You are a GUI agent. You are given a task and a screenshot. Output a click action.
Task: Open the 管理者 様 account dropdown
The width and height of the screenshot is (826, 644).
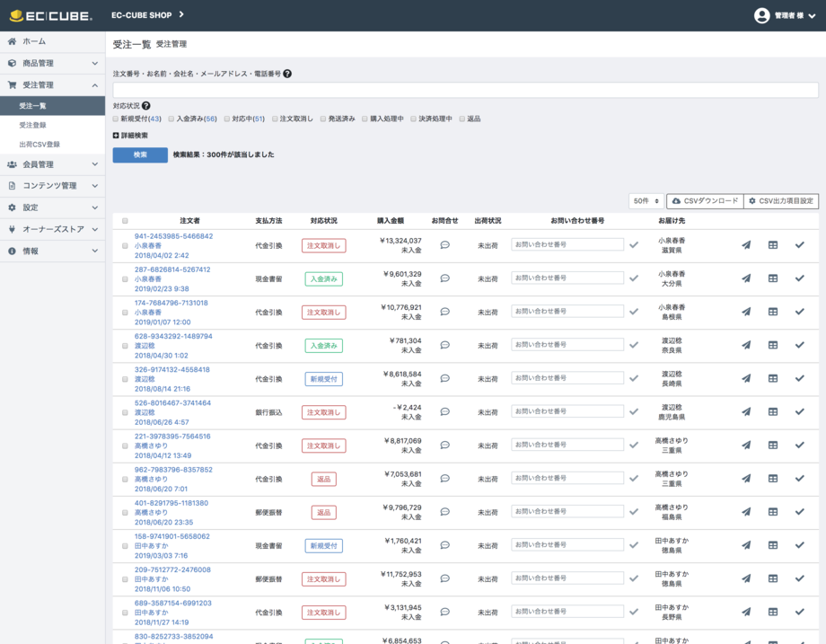click(795, 16)
